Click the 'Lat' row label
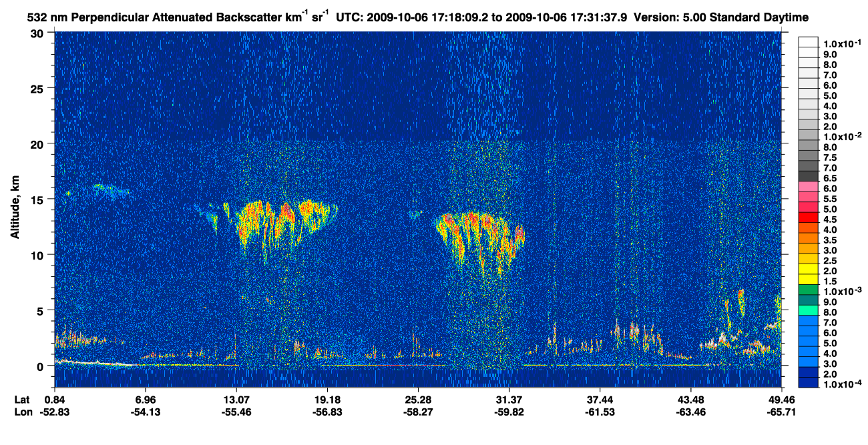The image size is (868, 445). coord(23,400)
